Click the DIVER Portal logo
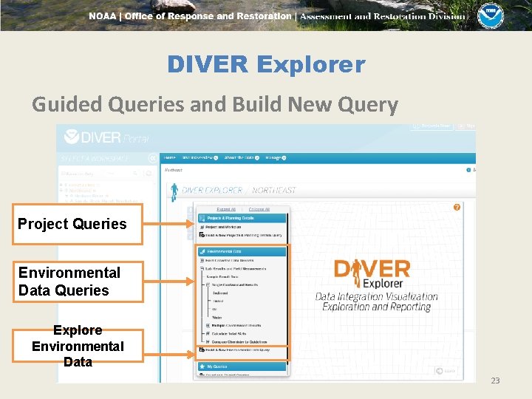The width and height of the screenshot is (532, 399). click(106, 137)
